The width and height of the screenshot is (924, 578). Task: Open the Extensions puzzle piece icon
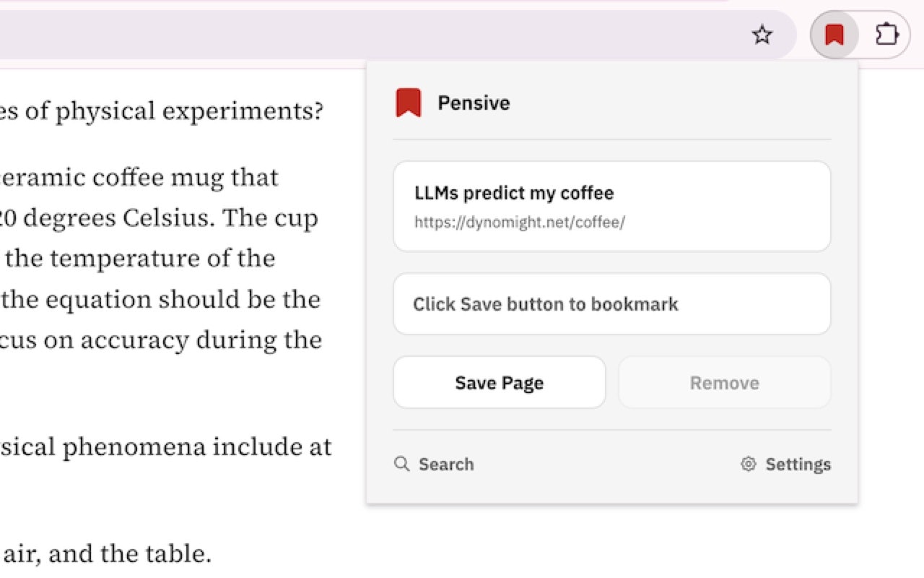pyautogui.click(x=886, y=35)
